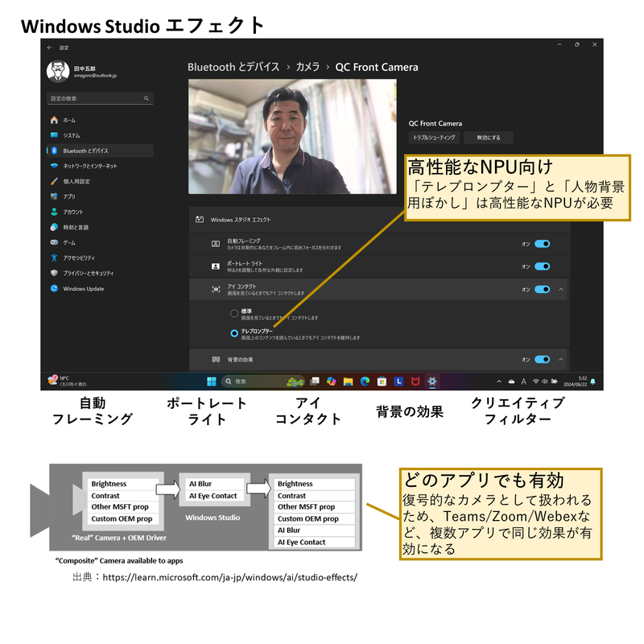Click the トラブルシューティング button
Image resolution: width=644 pixels, height=644 pixels.
tap(435, 138)
